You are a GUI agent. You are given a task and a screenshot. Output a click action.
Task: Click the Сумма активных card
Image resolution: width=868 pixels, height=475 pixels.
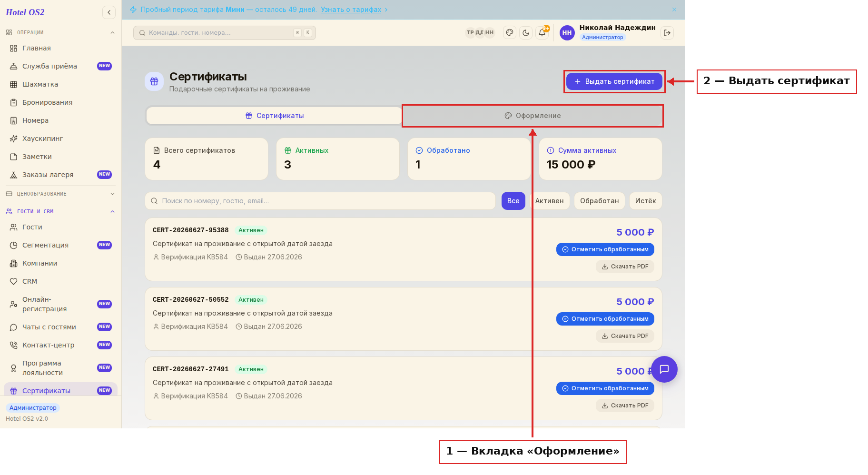pos(601,159)
